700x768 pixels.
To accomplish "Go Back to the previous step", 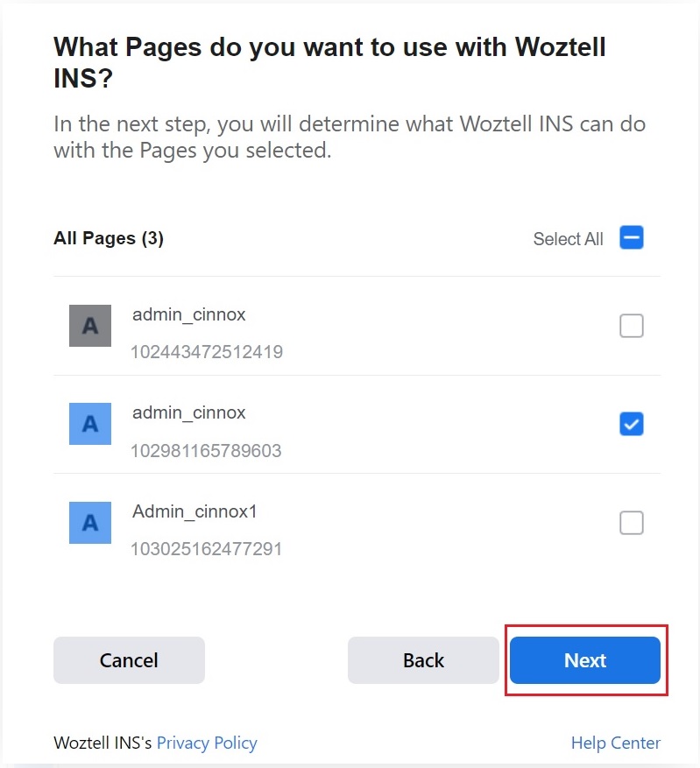I will pyautogui.click(x=423, y=660).
